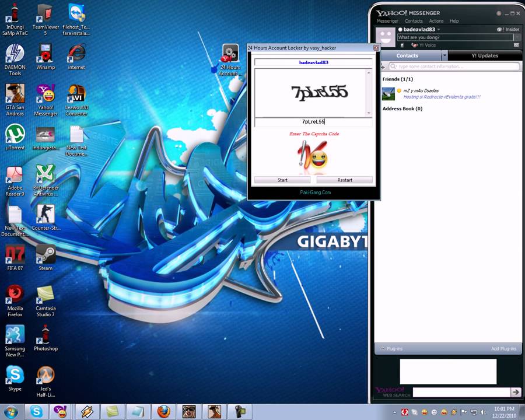Click Start button in Account Locker
The height and width of the screenshot is (420, 525).
[x=282, y=180]
